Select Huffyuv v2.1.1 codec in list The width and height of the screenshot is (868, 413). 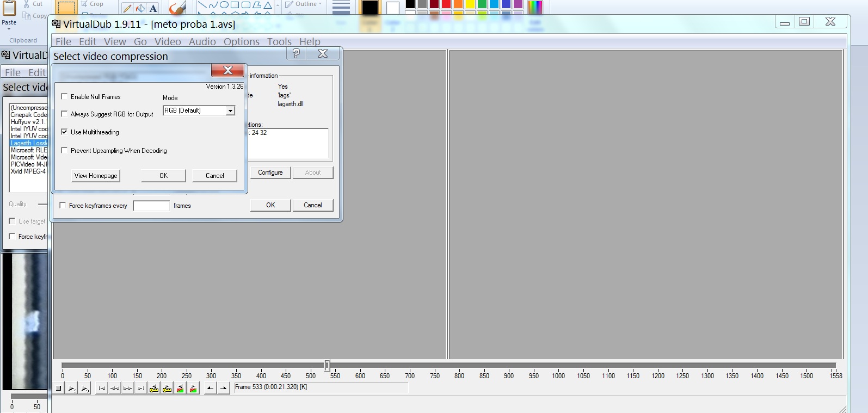click(29, 122)
